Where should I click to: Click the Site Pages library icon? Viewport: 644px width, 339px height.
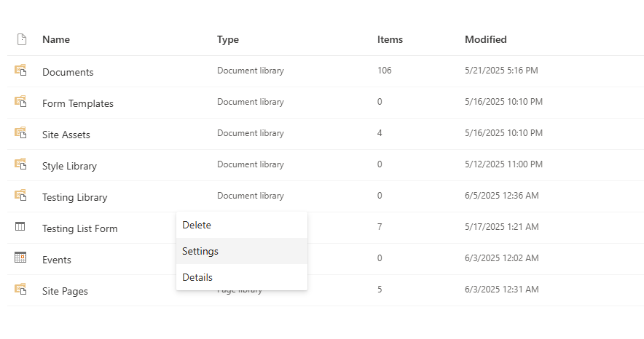click(20, 290)
